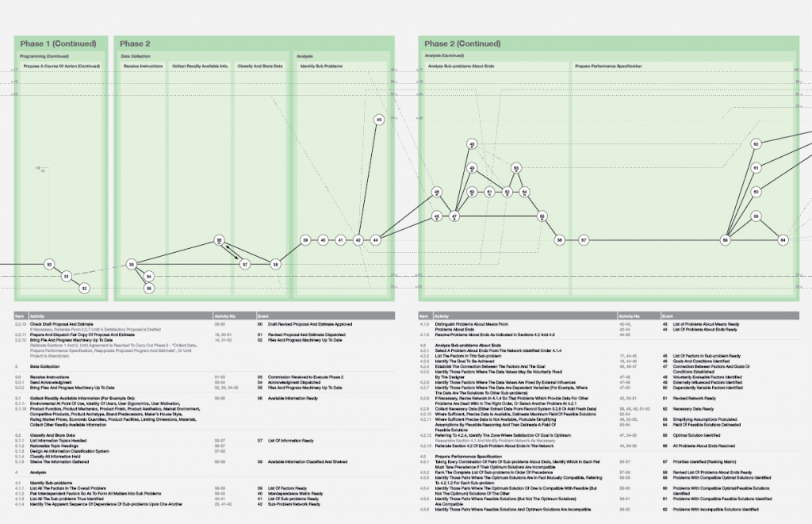Open the Phase 2 header bar
812x524 pixels.
pos(135,44)
